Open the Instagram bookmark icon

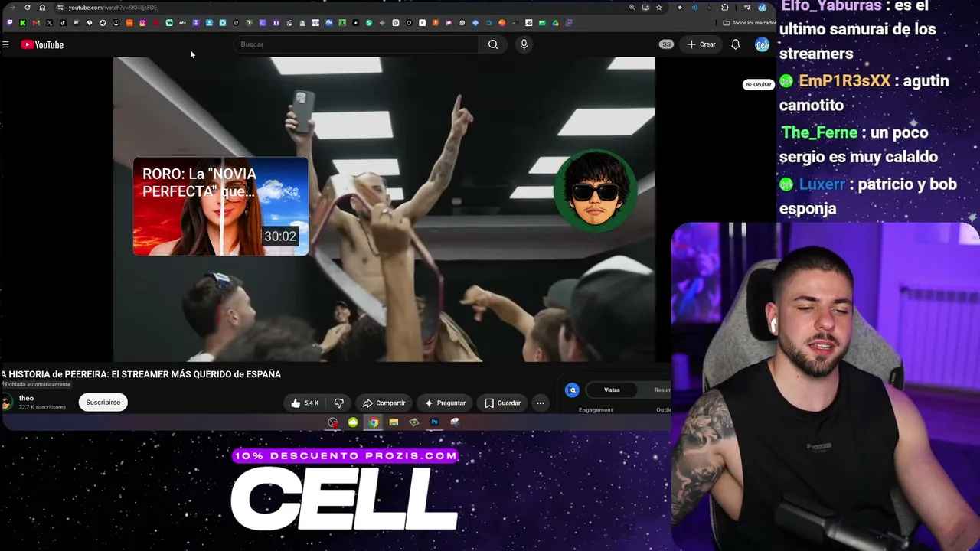point(142,23)
